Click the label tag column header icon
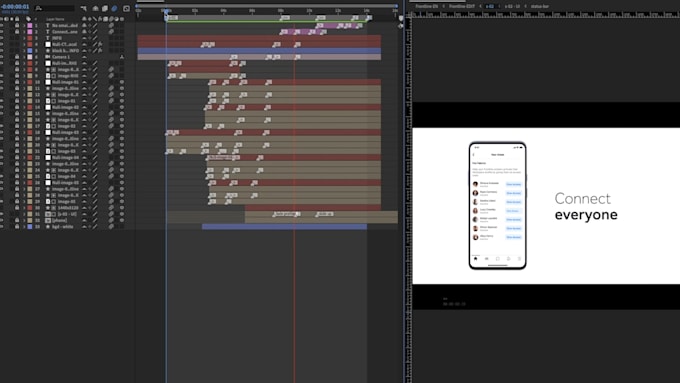 coord(29,19)
